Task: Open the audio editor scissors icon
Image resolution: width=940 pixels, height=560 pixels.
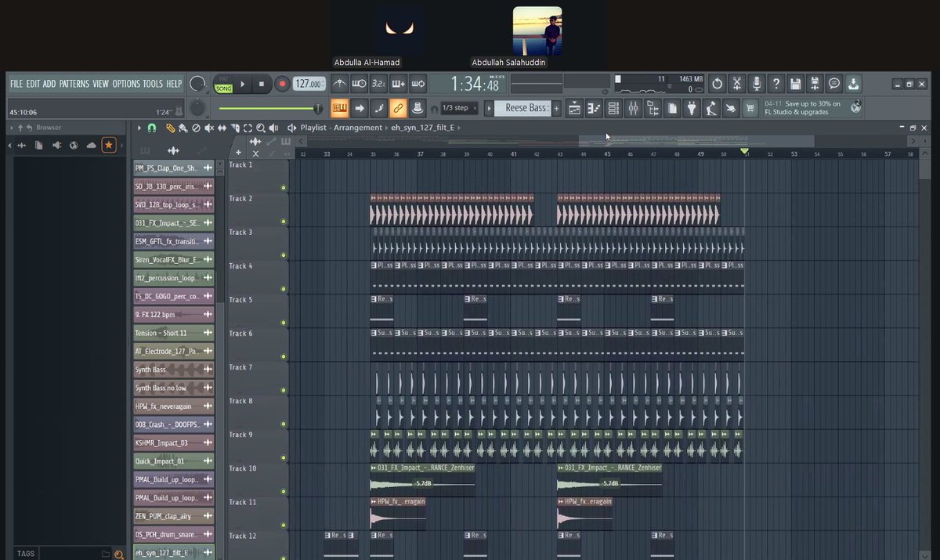Action: pyautogui.click(x=736, y=84)
